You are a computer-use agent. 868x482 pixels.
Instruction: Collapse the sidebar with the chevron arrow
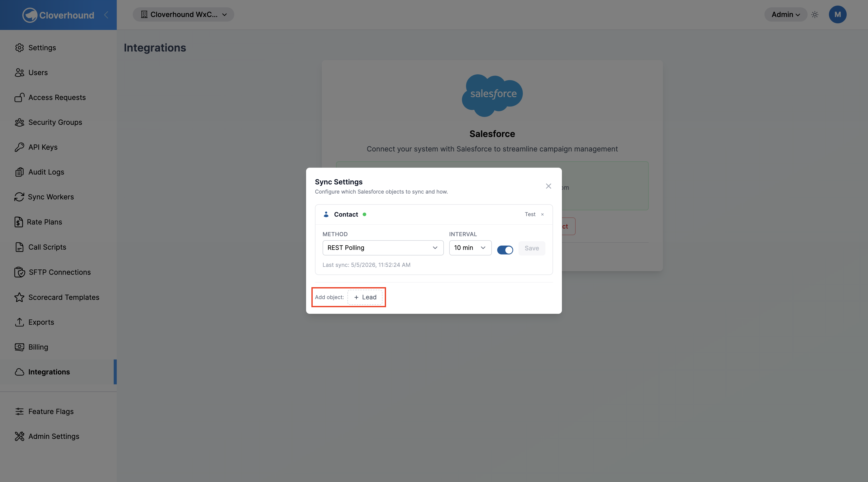click(x=106, y=15)
